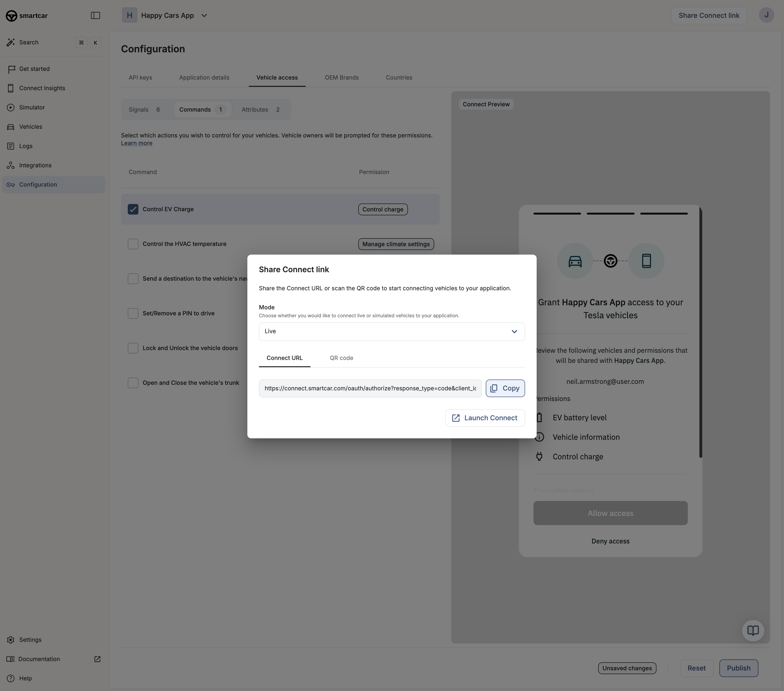Click the Connect Preview scrollbar
The width and height of the screenshot is (784, 691).
point(700,332)
